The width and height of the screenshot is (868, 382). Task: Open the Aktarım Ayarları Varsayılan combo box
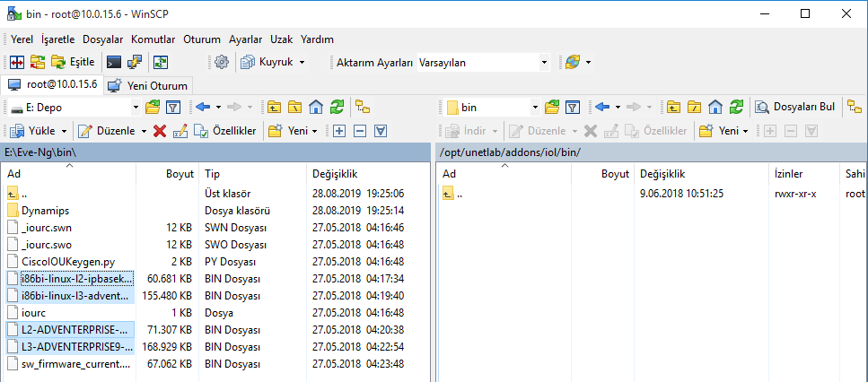483,63
